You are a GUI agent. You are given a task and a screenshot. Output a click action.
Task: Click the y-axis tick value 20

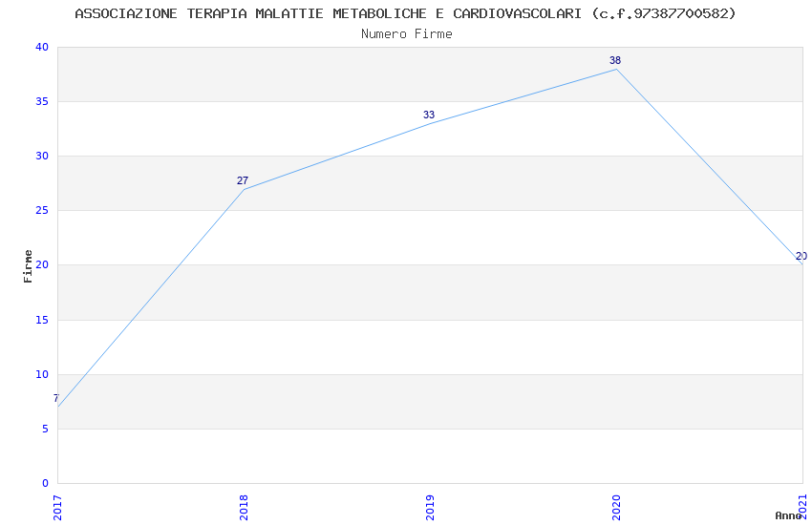pyautogui.click(x=42, y=264)
